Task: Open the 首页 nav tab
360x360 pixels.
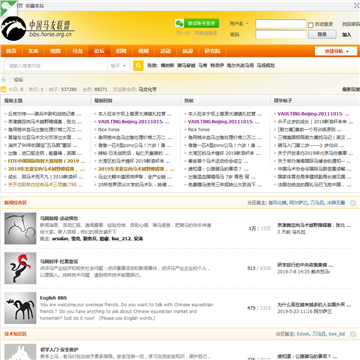Action: click(x=11, y=51)
